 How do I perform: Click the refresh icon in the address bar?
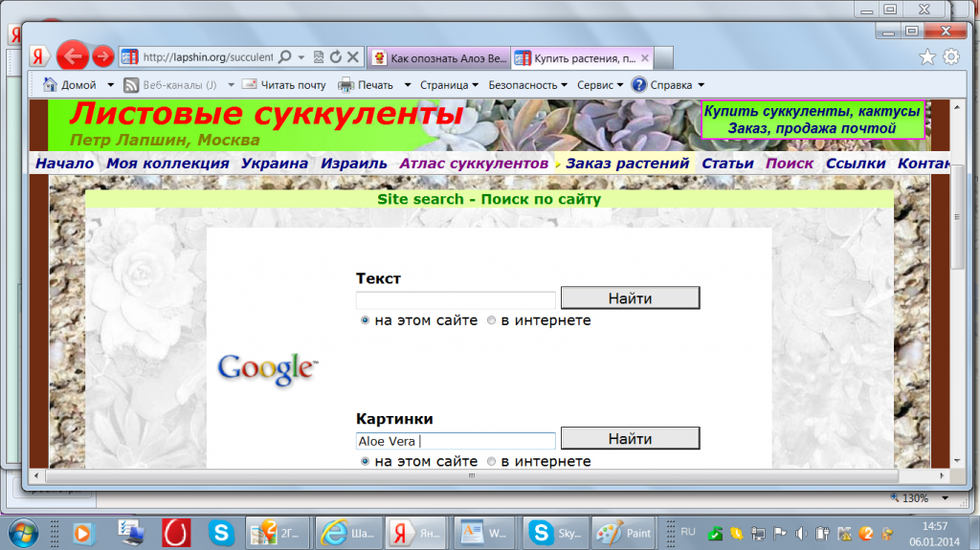coord(336,57)
